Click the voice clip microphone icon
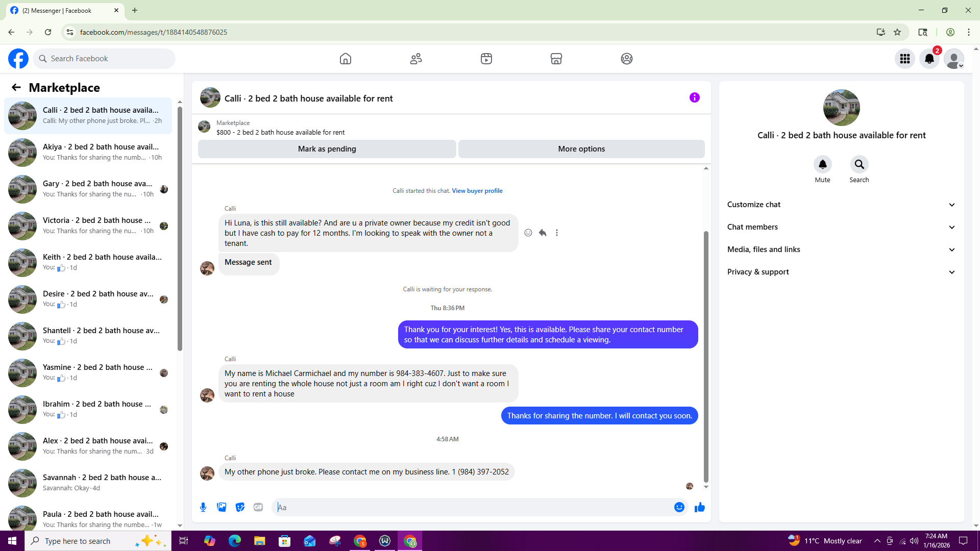The height and width of the screenshot is (551, 980). coord(203,507)
